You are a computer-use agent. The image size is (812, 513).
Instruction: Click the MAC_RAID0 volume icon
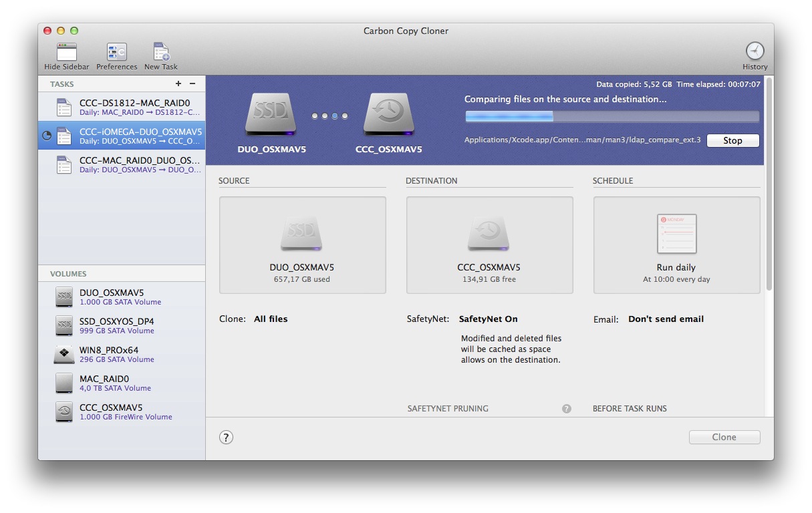coord(64,383)
